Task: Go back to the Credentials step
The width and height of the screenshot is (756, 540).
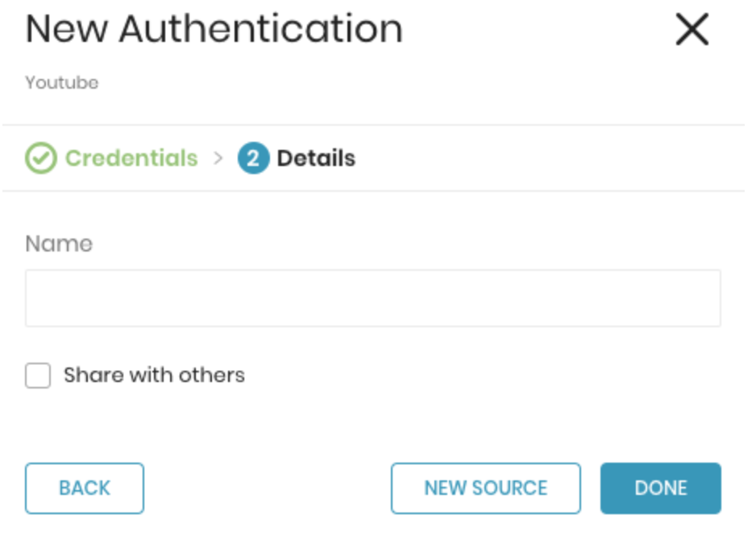Action: tap(131, 158)
